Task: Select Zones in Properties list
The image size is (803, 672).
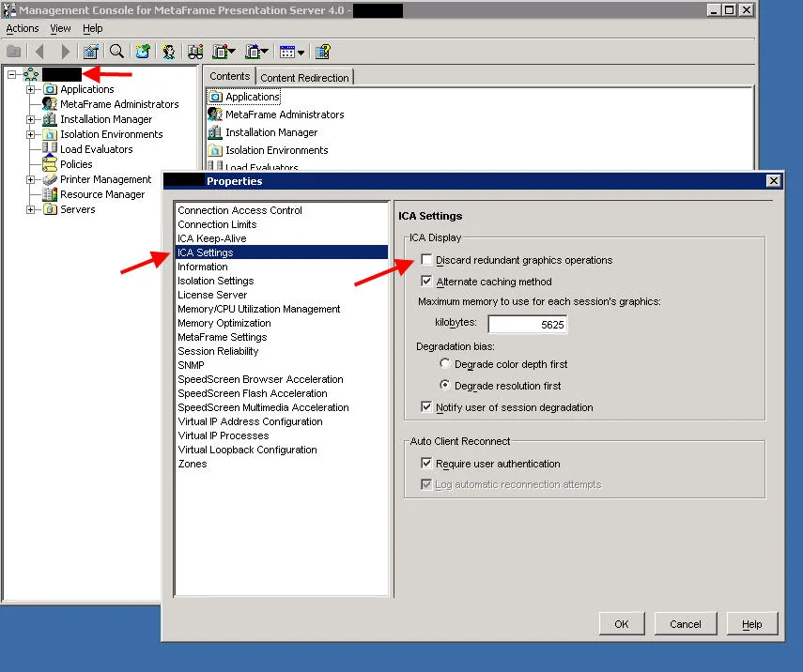Action: (x=282, y=464)
